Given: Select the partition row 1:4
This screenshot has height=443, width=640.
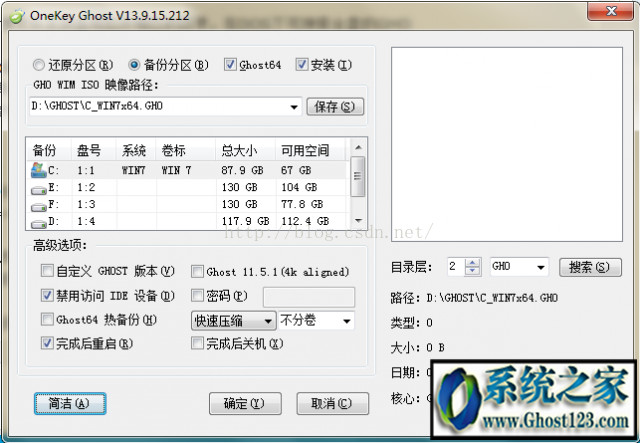Looking at the screenshot, I should [x=188, y=221].
